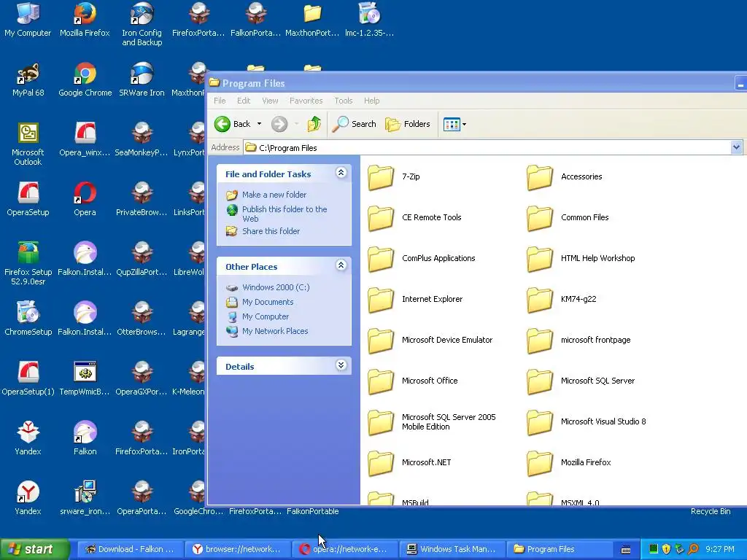Screen dimensions: 747x560
Task: Go to Windows 2000 (C:) link
Action: (x=275, y=287)
